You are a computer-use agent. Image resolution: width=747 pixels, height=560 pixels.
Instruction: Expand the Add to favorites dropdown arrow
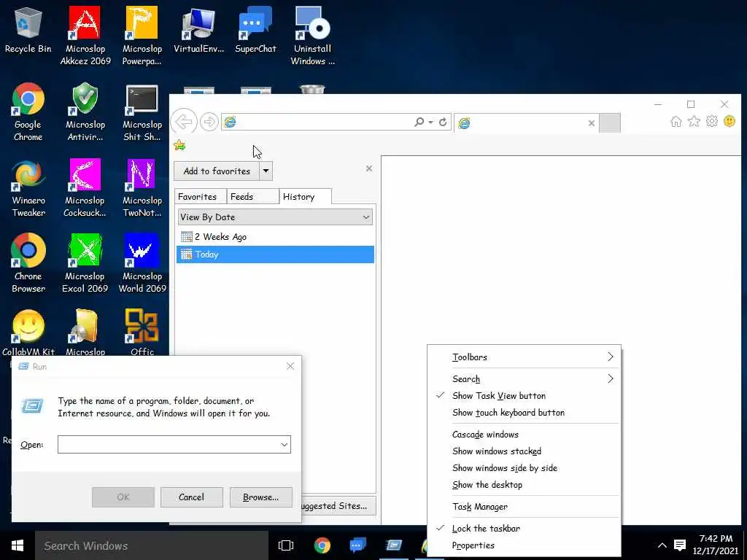click(x=266, y=171)
